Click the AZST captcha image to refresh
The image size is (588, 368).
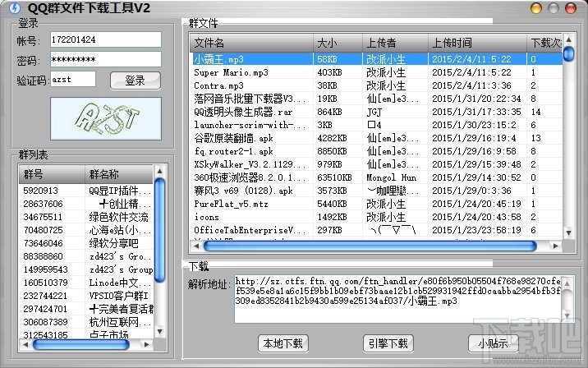[x=106, y=118]
